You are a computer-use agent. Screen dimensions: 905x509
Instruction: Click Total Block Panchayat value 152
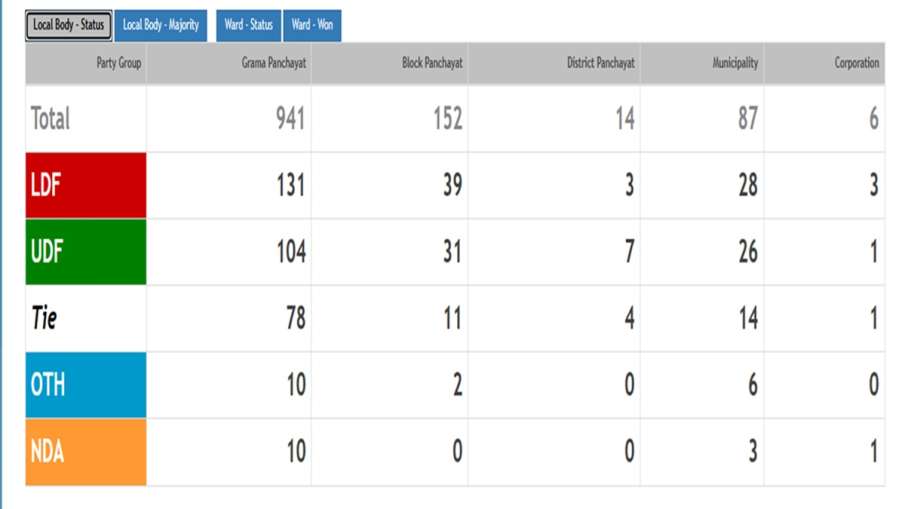(x=447, y=119)
